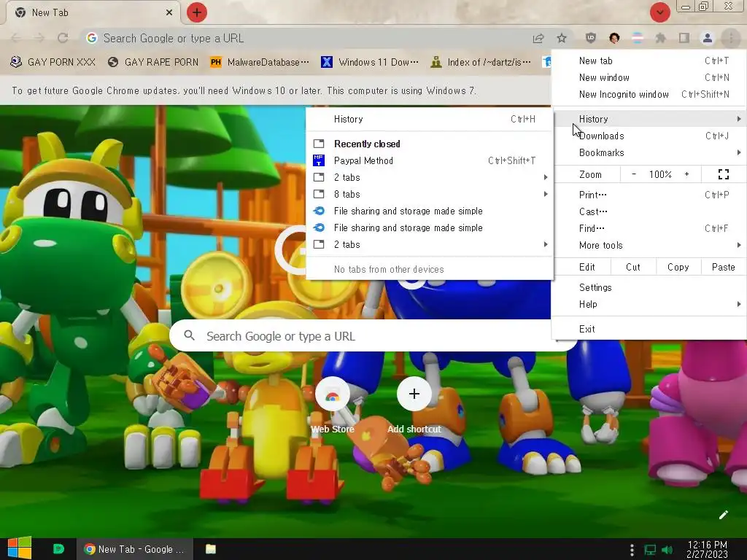
Task: Increase zoom with the plus button
Action: pyautogui.click(x=686, y=174)
